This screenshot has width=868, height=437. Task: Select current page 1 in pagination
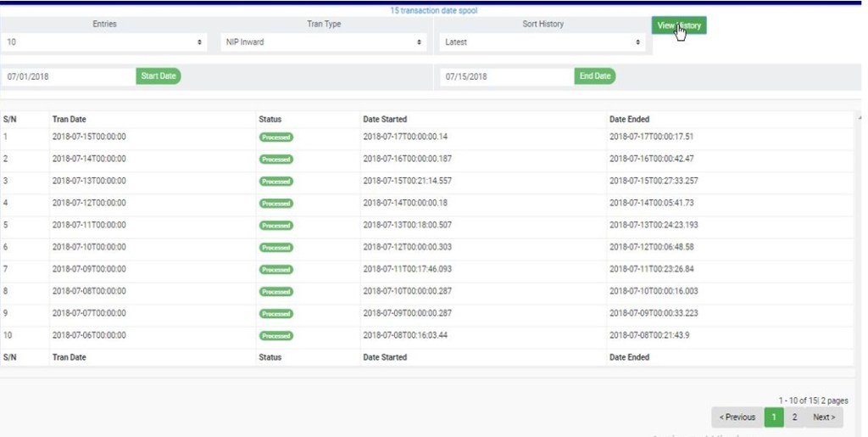point(773,417)
